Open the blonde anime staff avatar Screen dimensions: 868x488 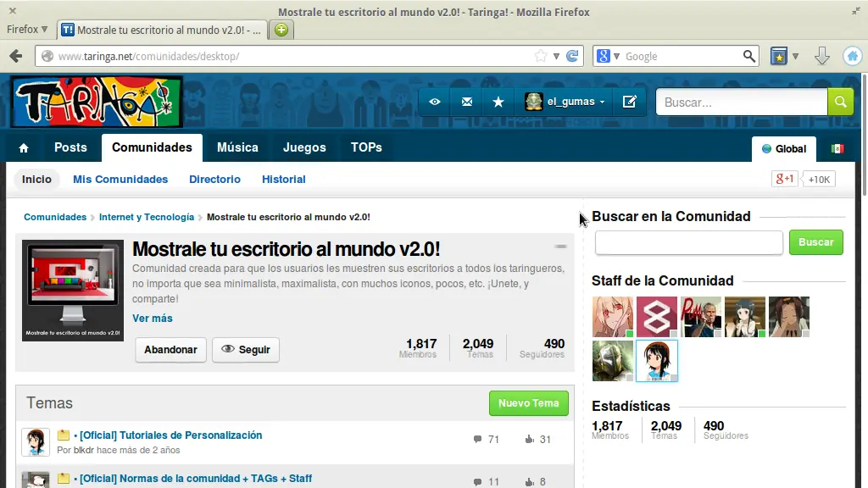click(613, 317)
